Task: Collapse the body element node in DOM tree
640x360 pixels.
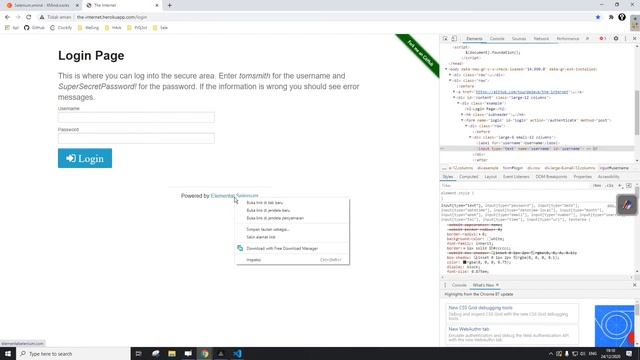Action: pyautogui.click(x=446, y=69)
